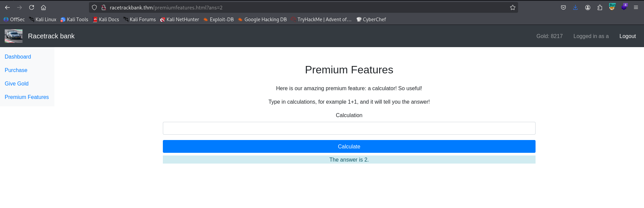The width and height of the screenshot is (644, 208).
Task: Go to browser home page
Action: click(43, 7)
